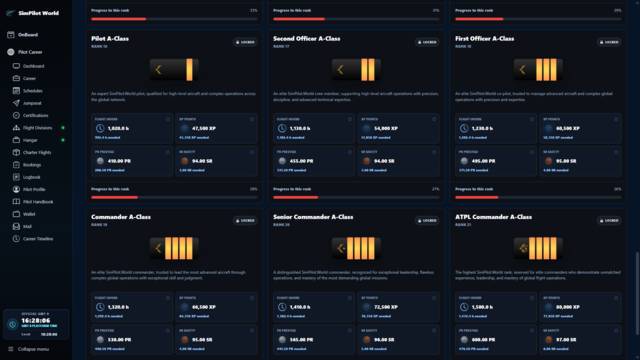Click the Charter Flights package icon
The height and width of the screenshot is (360, 640).
[16, 152]
